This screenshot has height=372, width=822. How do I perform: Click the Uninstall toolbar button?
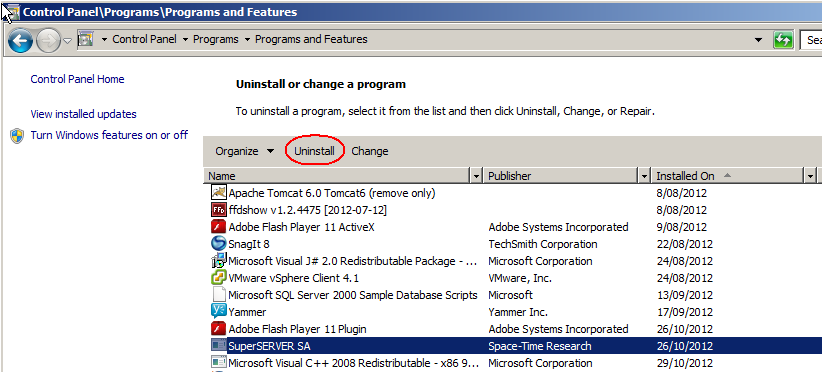click(314, 151)
